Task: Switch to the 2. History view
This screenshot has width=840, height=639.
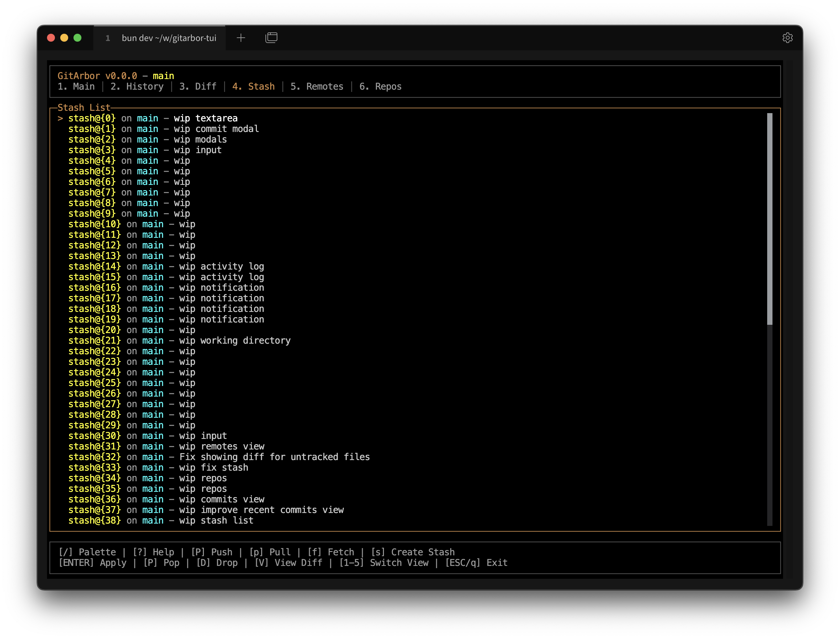Action: (137, 87)
